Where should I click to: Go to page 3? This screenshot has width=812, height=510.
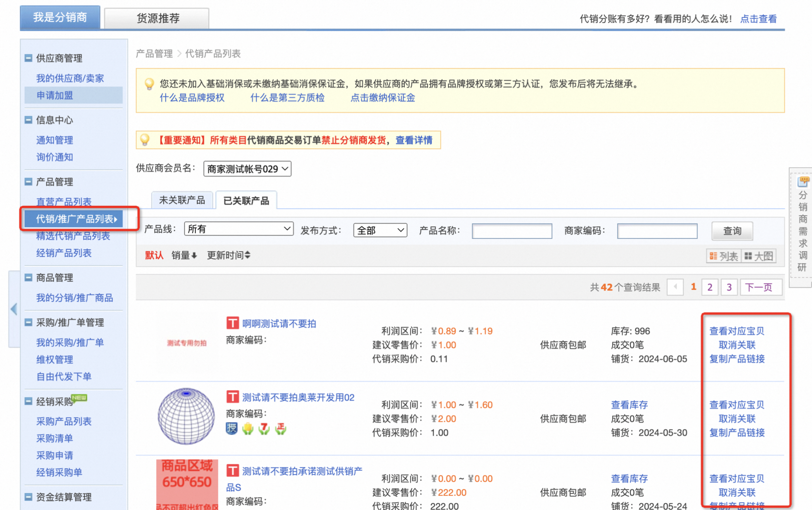coord(729,287)
